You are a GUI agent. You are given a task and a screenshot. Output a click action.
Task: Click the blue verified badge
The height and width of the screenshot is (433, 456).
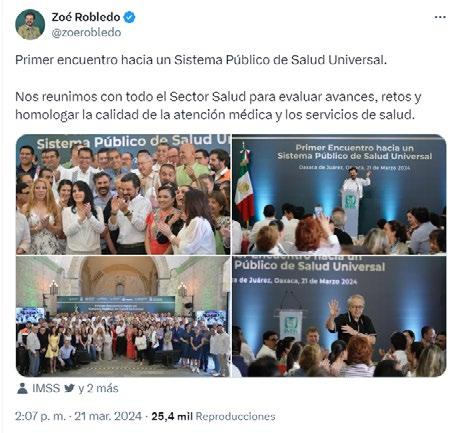point(130,17)
